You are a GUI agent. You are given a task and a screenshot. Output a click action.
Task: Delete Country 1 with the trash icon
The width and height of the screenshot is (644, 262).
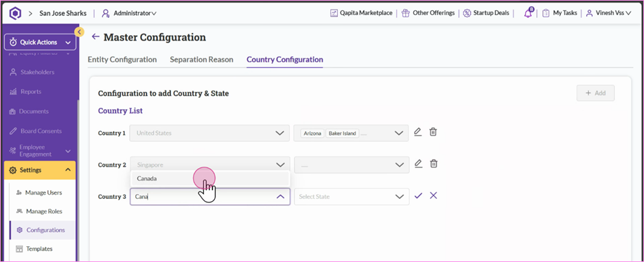point(433,132)
